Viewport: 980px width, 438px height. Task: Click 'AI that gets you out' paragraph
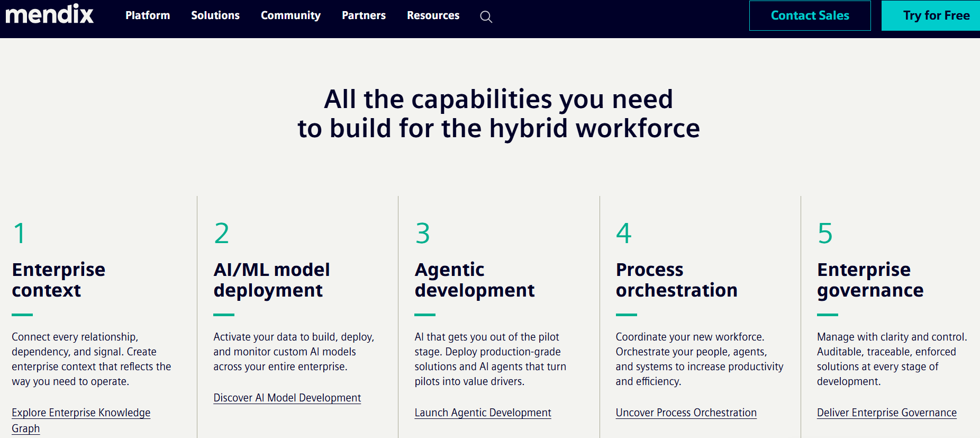pos(491,359)
